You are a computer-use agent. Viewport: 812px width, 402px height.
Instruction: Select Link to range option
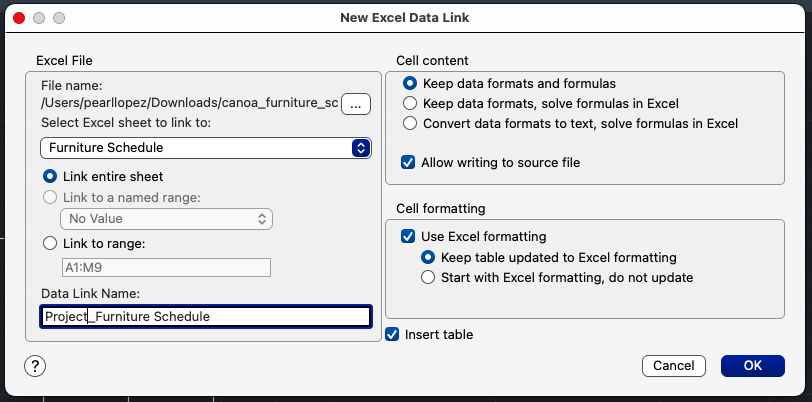point(50,242)
